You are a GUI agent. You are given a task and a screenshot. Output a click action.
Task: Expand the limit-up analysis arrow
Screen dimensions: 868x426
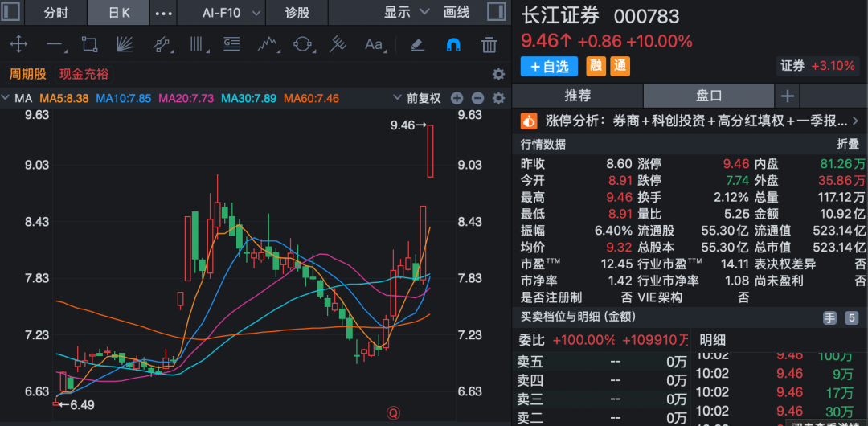(855, 121)
